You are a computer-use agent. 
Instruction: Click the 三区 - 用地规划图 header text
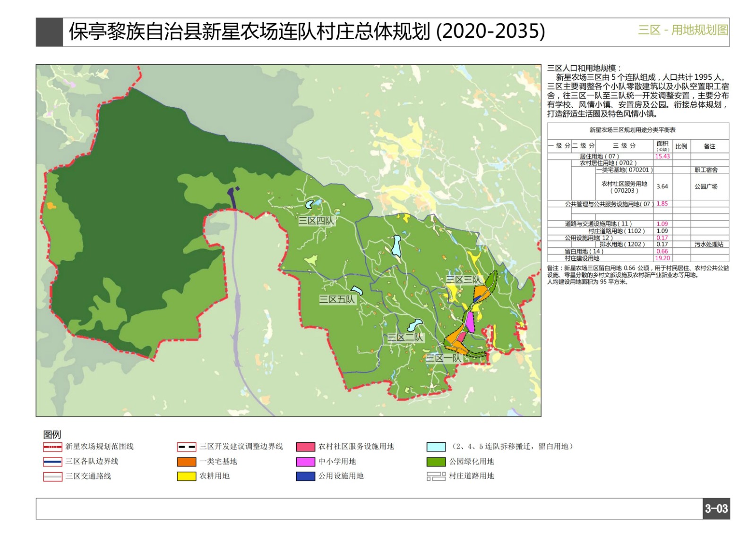(x=683, y=30)
